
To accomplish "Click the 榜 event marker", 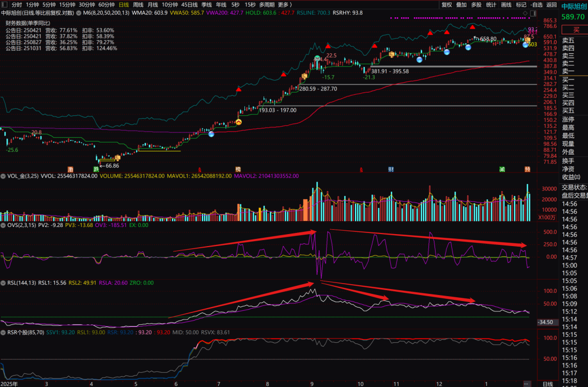I will [238, 169].
